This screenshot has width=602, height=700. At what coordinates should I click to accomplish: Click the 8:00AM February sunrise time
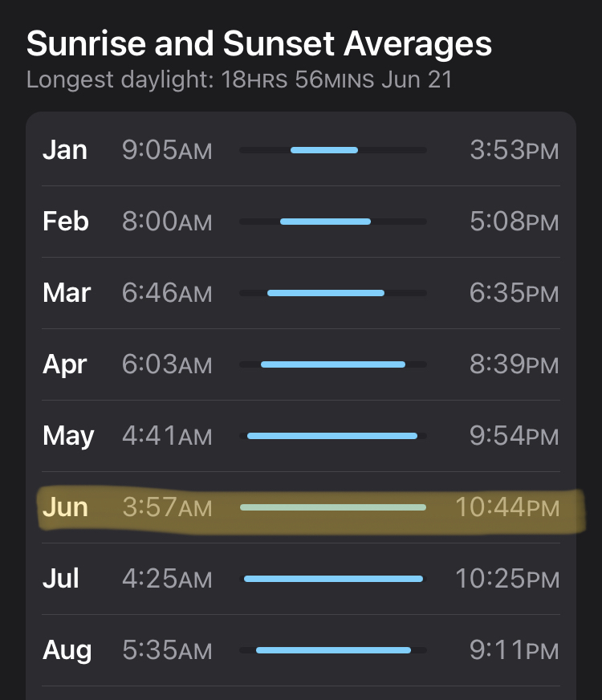167,222
